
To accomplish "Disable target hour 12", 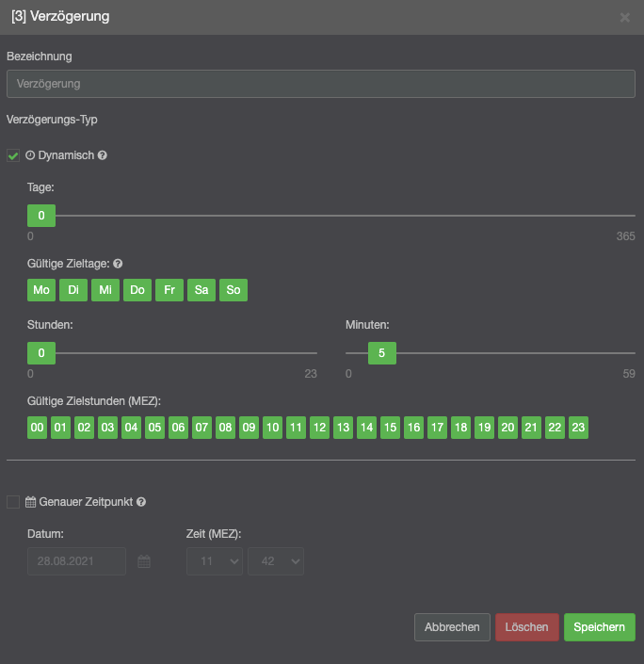I will (319, 428).
